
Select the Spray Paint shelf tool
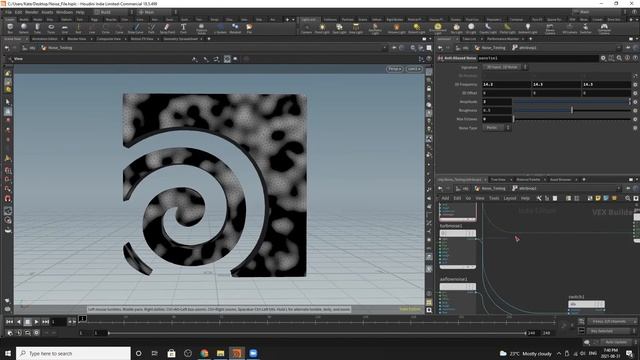[x=167, y=28]
